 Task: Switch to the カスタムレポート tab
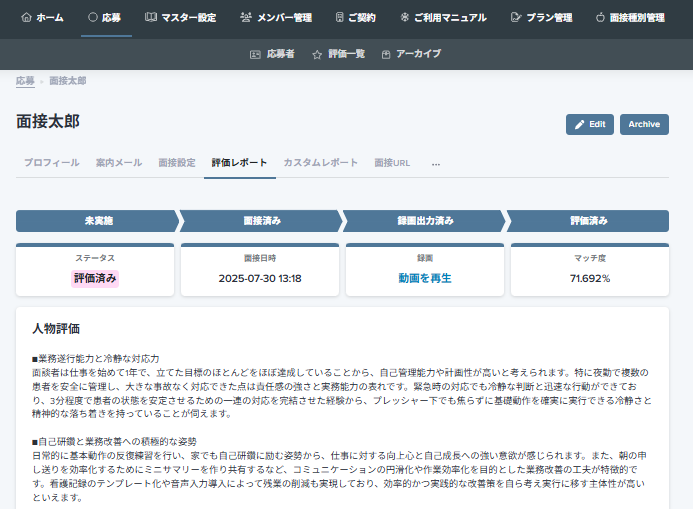click(x=321, y=163)
